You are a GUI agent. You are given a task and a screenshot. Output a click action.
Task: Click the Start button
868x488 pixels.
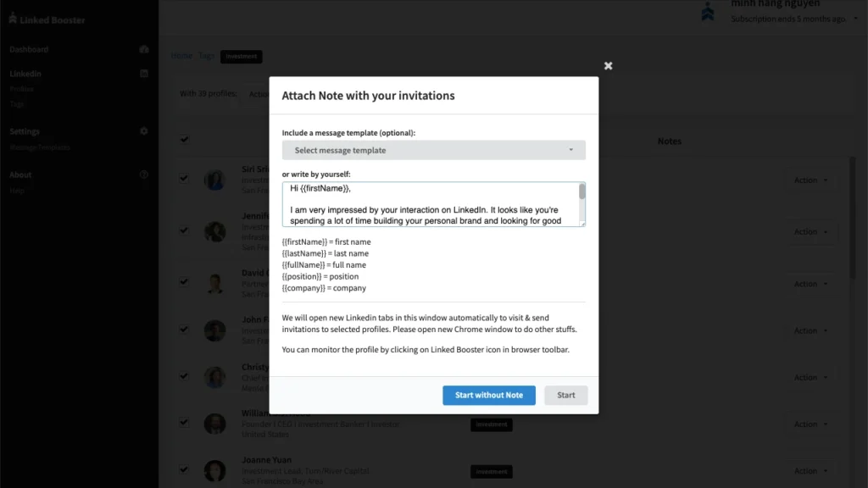click(565, 395)
